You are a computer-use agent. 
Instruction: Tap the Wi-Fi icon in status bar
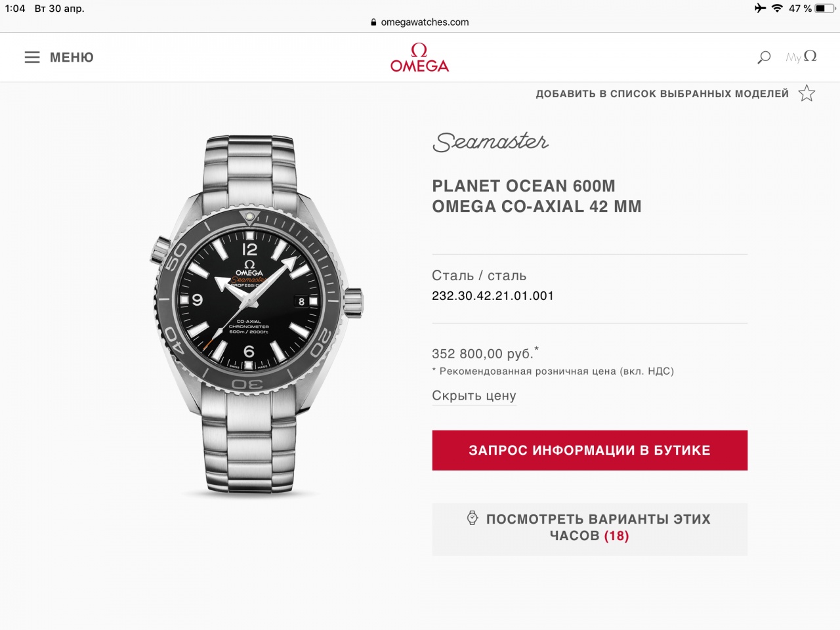pos(777,9)
